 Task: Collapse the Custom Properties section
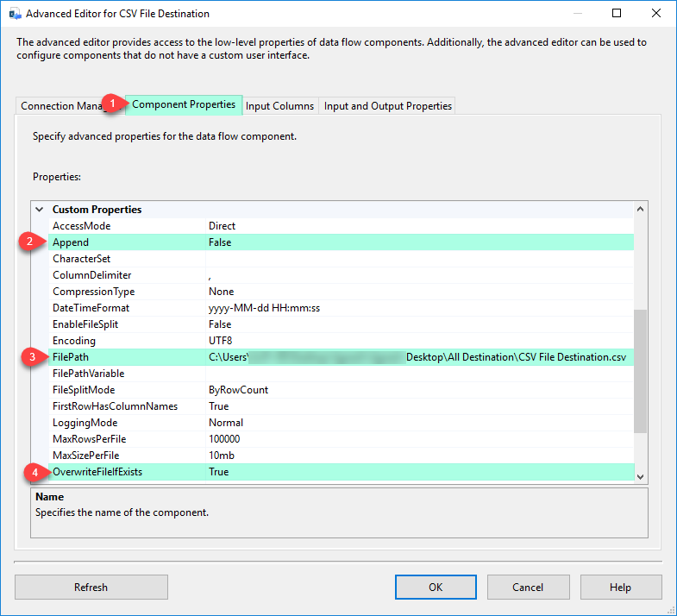39,210
